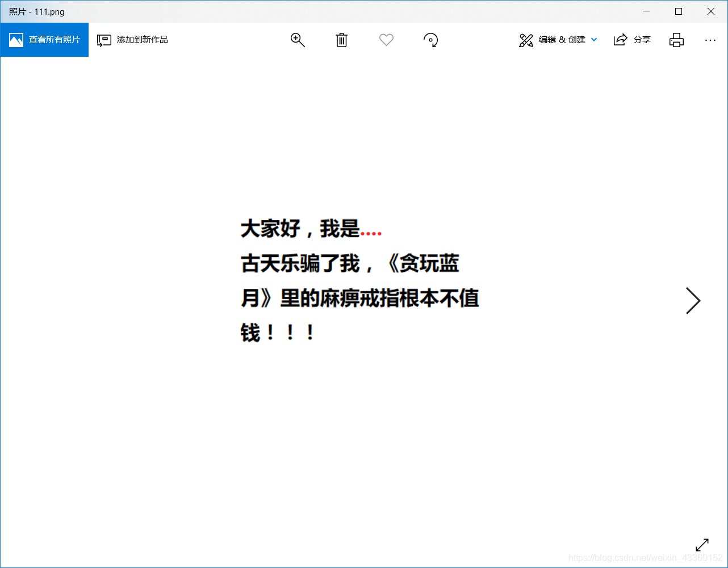728x568 pixels.
Task: Print the photo using the printer icon
Action: click(676, 40)
